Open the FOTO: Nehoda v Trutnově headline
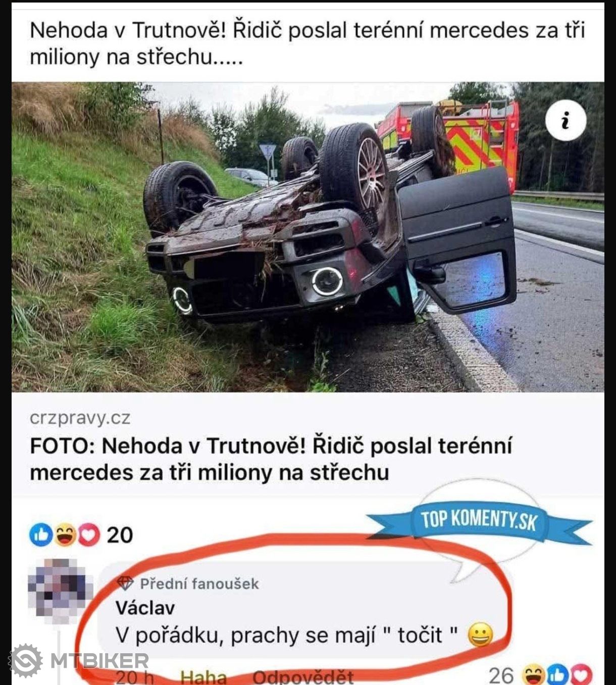Screen dimensions: 616x685 (x=271, y=459)
